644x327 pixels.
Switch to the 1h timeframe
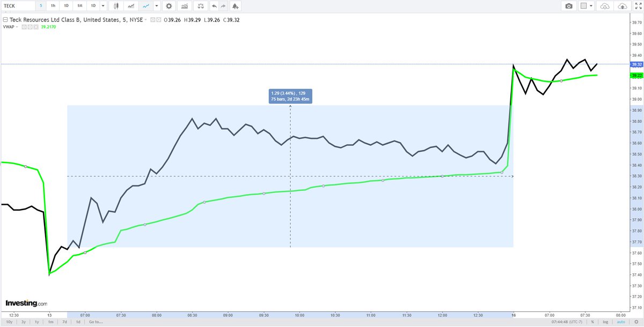[53, 6]
